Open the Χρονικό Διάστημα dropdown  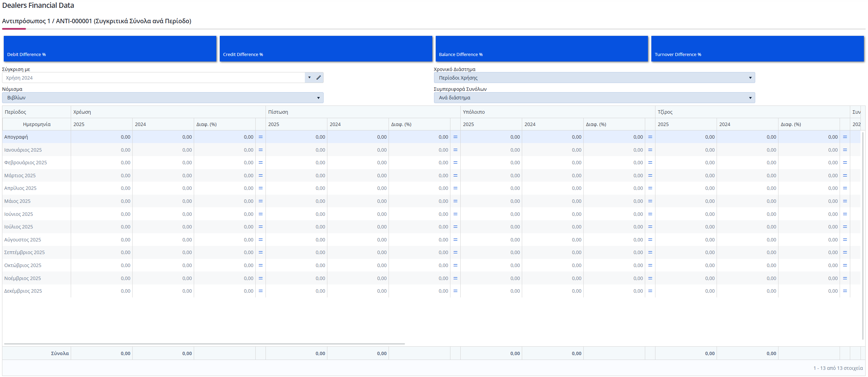[x=594, y=78]
